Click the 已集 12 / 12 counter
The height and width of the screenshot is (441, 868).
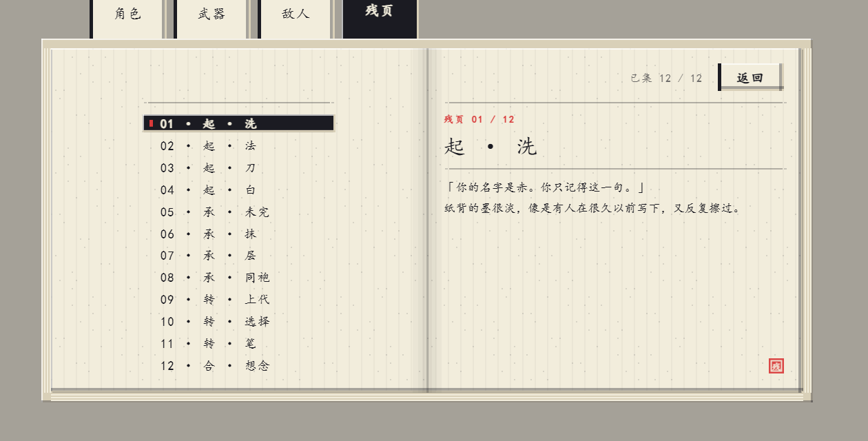666,78
